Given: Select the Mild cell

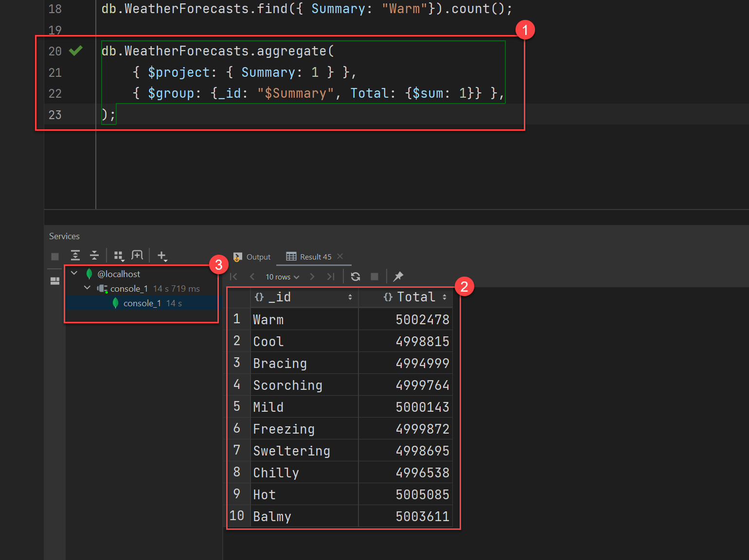Looking at the screenshot, I should point(304,407).
